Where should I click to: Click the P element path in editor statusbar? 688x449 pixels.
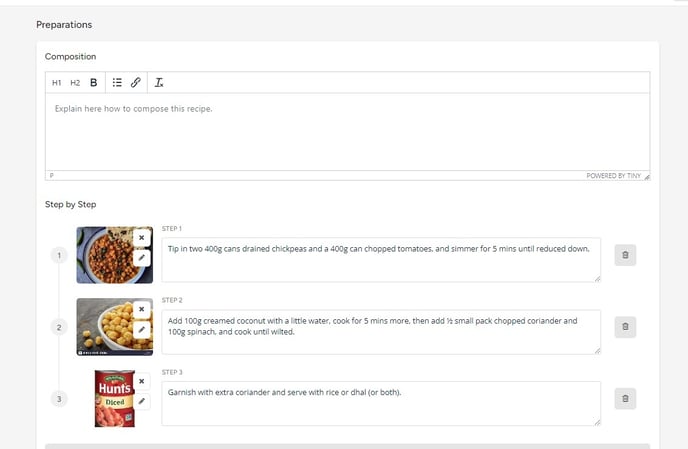click(x=51, y=176)
